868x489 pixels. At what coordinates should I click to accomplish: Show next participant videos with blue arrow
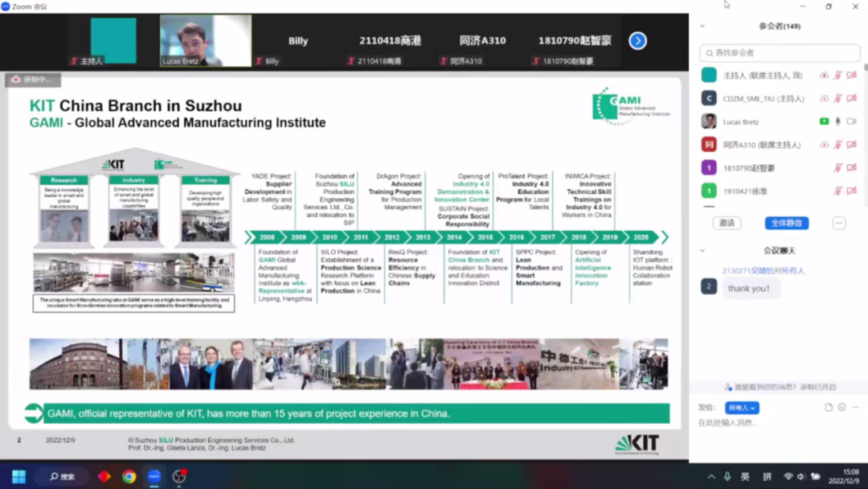pos(637,40)
